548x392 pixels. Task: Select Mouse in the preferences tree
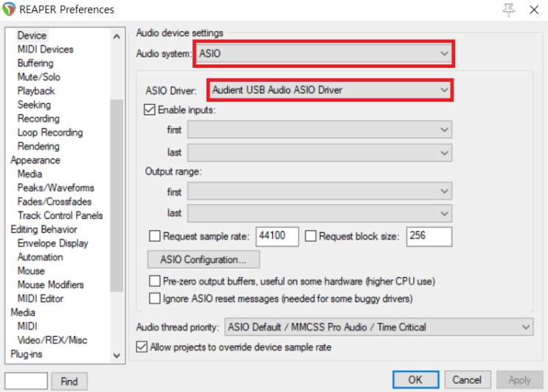click(31, 271)
